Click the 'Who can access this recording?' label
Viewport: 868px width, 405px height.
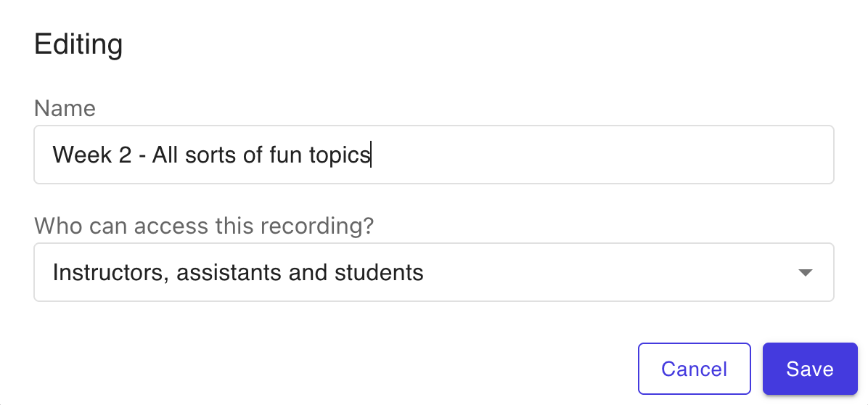tap(204, 226)
